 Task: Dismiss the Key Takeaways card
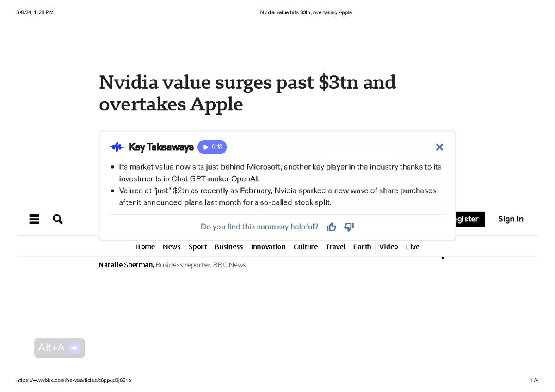439,147
